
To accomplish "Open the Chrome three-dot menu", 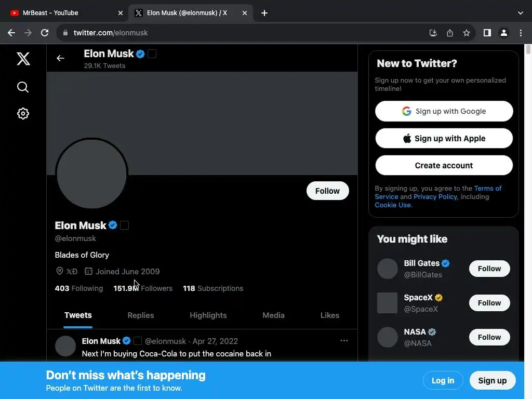I will (521, 33).
